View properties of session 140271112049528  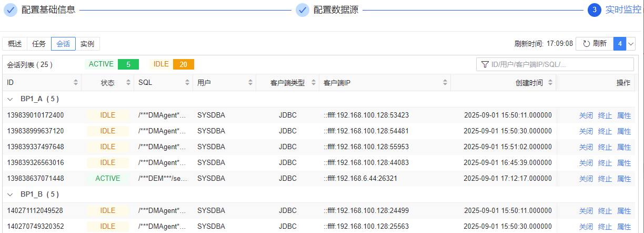click(x=624, y=211)
